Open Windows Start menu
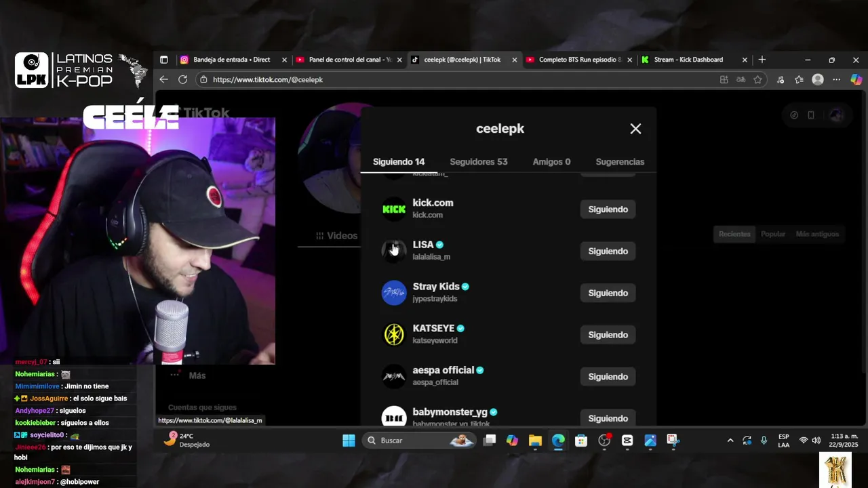 pyautogui.click(x=349, y=441)
